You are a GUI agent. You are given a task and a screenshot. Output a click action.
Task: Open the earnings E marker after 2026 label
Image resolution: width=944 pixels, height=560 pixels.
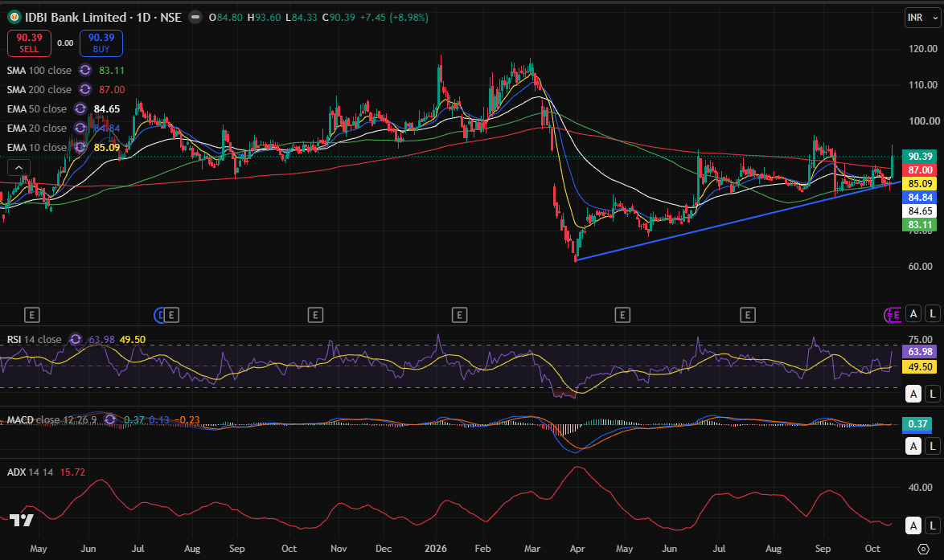click(x=459, y=315)
